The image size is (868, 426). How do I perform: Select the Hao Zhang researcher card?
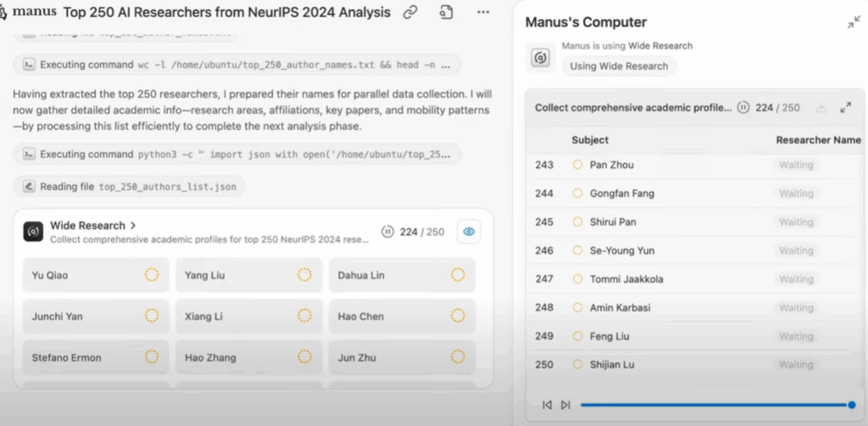click(x=249, y=357)
